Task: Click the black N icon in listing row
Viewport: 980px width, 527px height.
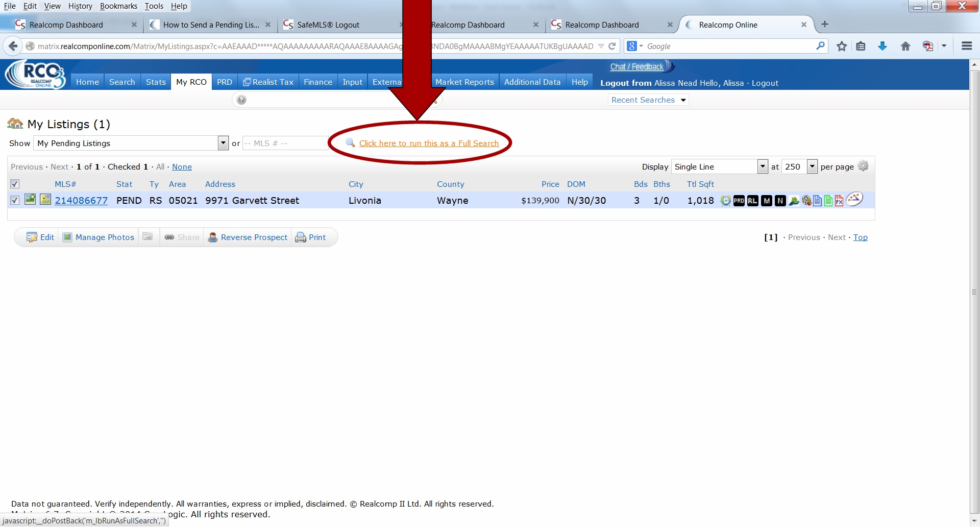Action: tap(780, 201)
